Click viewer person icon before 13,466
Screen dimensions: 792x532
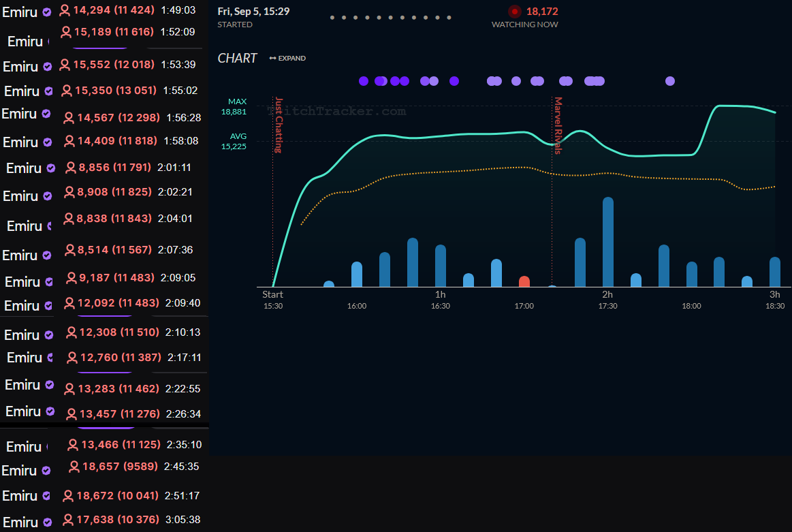click(73, 445)
